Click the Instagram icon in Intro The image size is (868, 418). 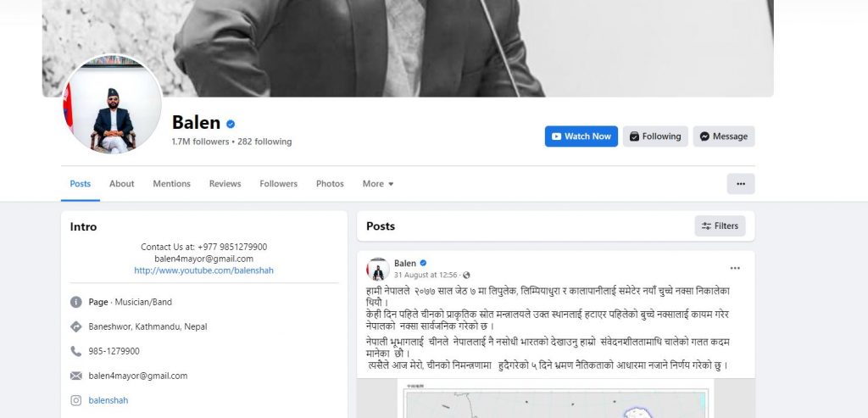pos(75,400)
